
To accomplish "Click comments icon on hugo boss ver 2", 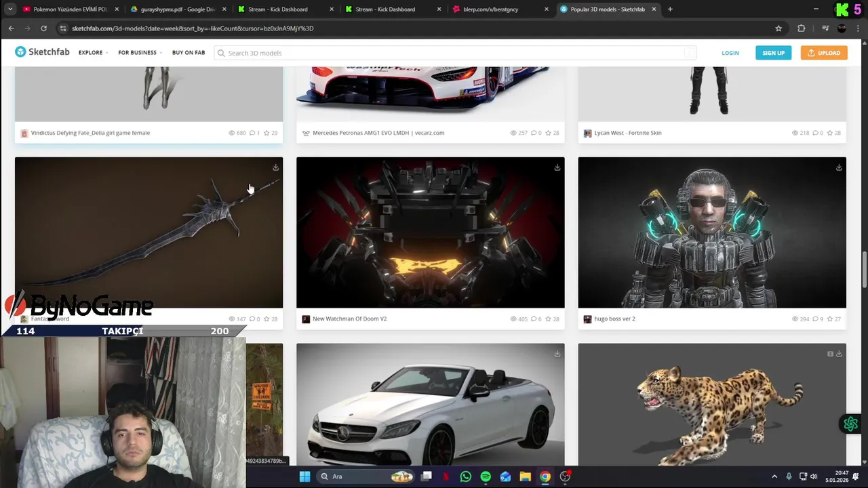I will click(x=816, y=319).
